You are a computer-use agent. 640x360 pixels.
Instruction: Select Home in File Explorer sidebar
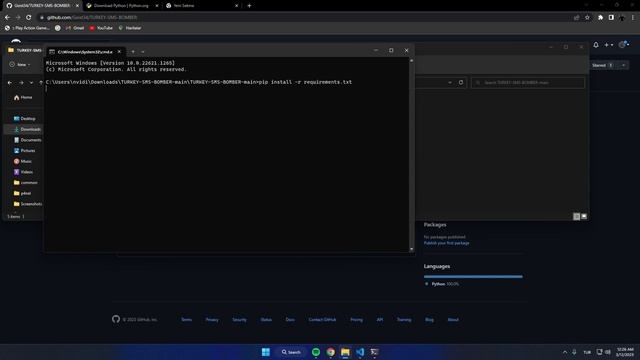coord(23,98)
